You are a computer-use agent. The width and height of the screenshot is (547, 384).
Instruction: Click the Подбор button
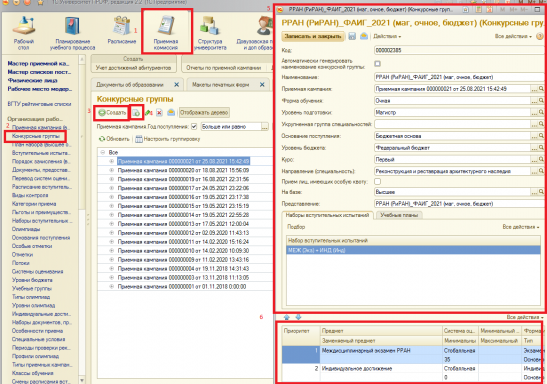(296, 227)
